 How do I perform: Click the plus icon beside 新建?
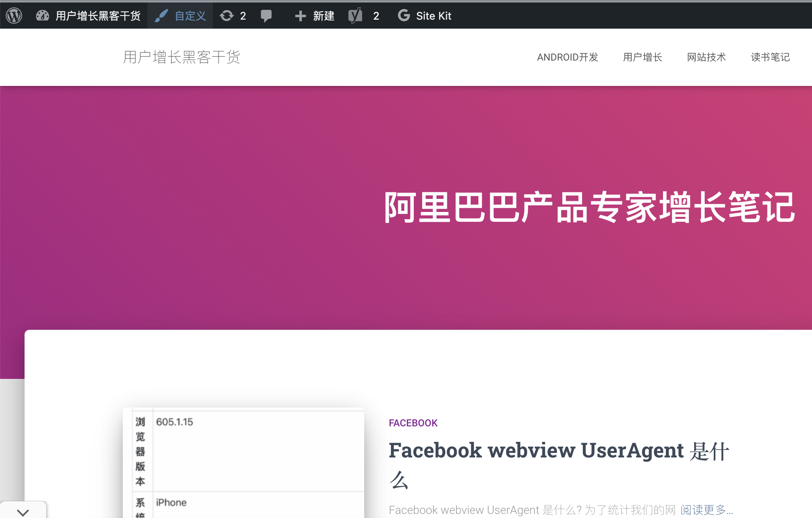click(300, 16)
